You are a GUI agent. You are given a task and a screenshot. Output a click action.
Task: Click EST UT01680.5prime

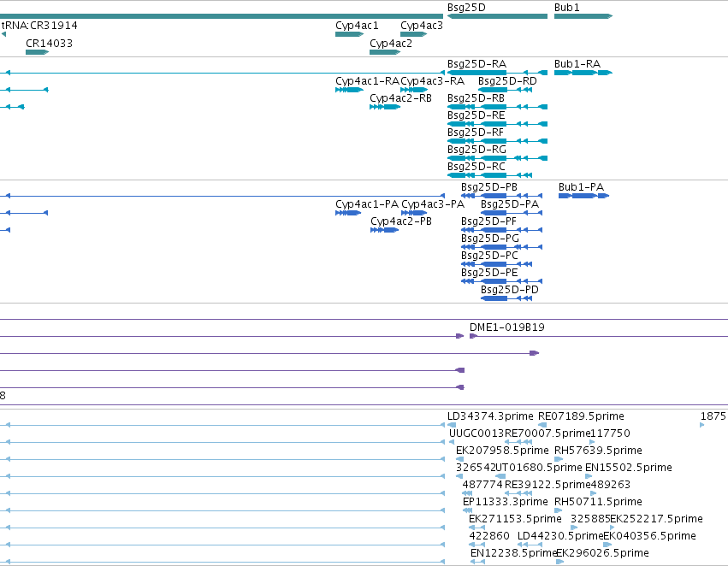click(500, 476)
